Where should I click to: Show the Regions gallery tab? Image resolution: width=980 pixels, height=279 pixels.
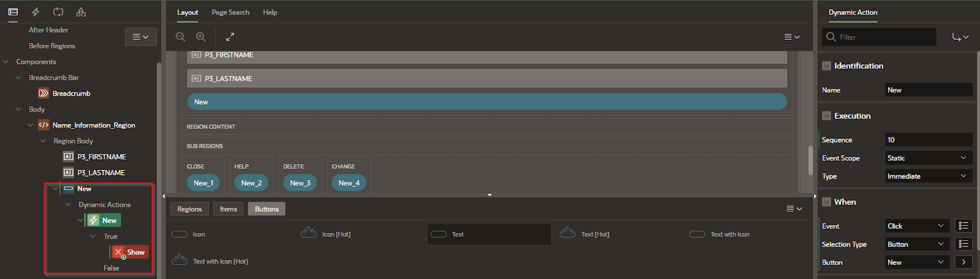click(189, 209)
